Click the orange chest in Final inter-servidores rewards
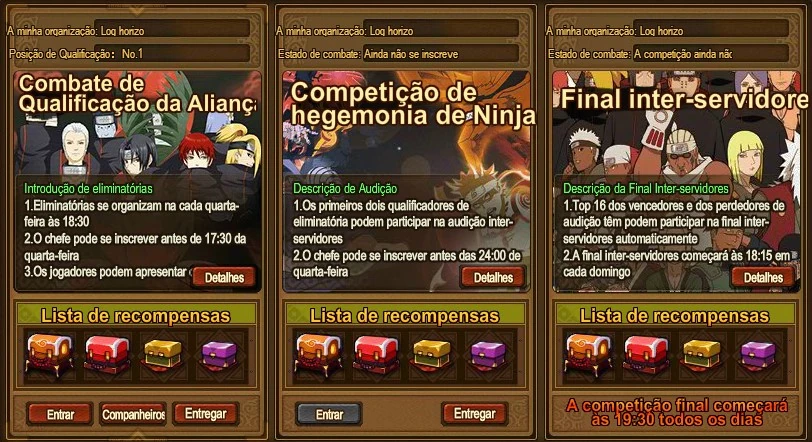812x442 pixels. point(588,355)
